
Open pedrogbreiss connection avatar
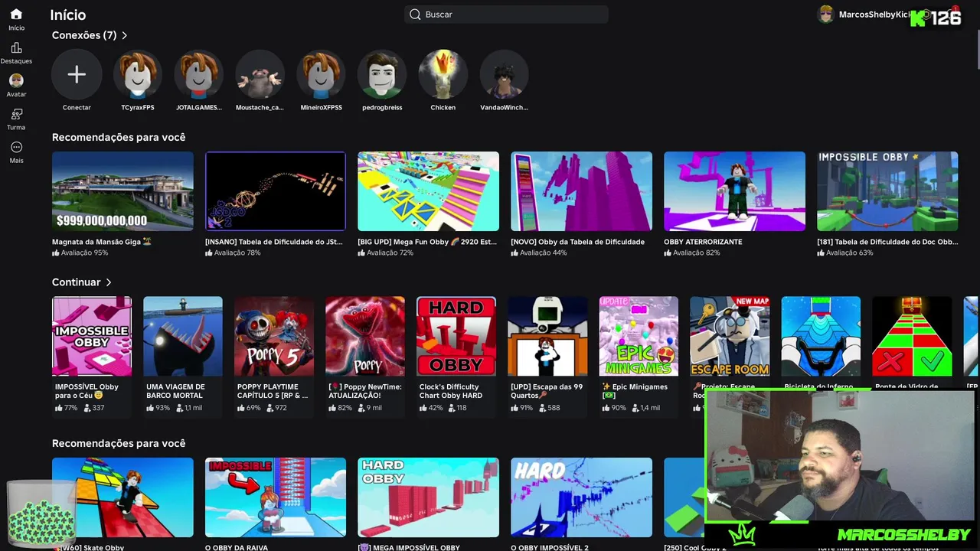(382, 74)
